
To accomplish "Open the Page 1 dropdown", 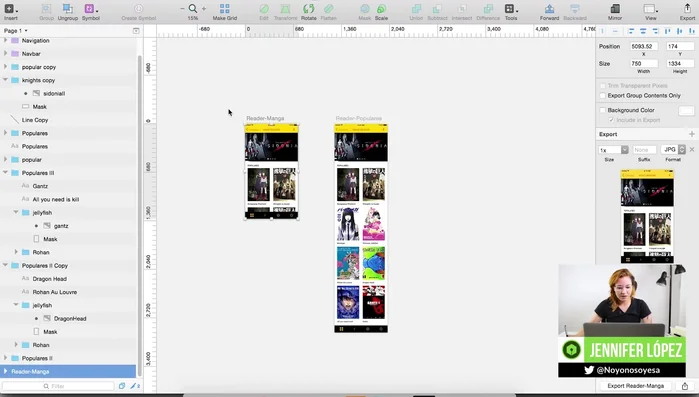I will point(16,31).
